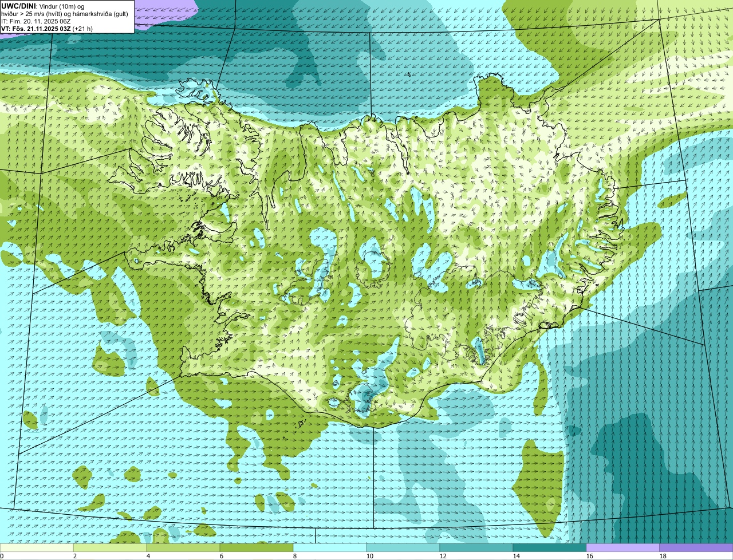Click the "12" label on the color scale
Viewport: 733px width, 560px height.
point(443,556)
